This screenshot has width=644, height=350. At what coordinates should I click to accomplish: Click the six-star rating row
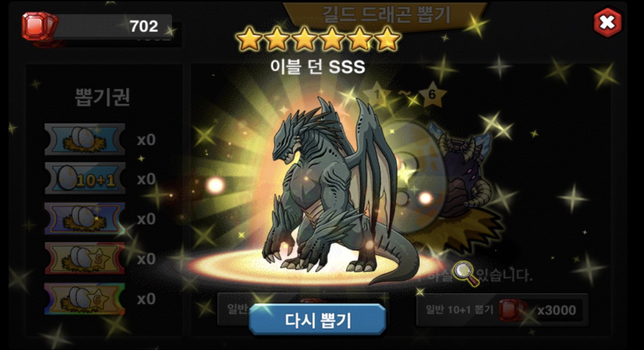point(318,39)
